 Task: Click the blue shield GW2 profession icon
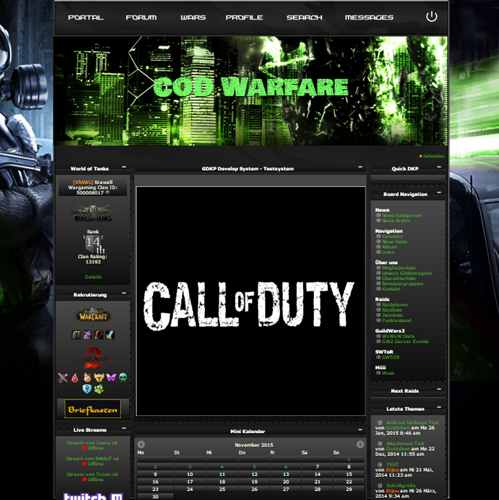[87, 389]
